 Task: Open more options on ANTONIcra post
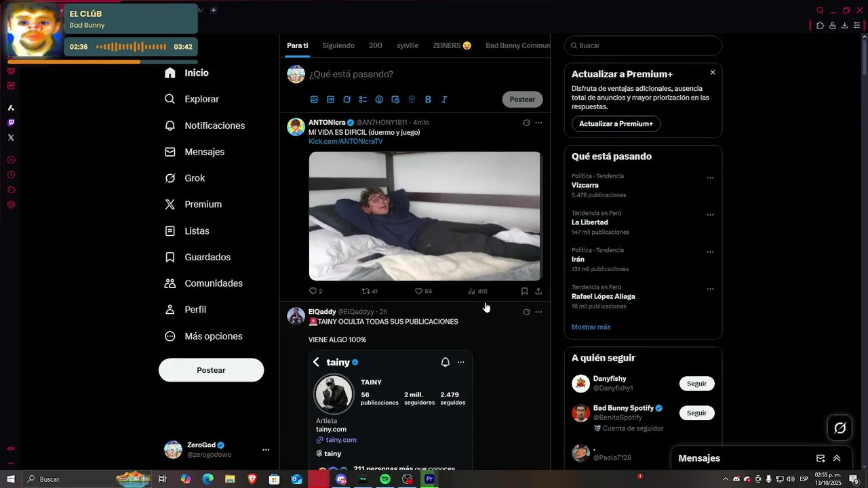click(538, 123)
